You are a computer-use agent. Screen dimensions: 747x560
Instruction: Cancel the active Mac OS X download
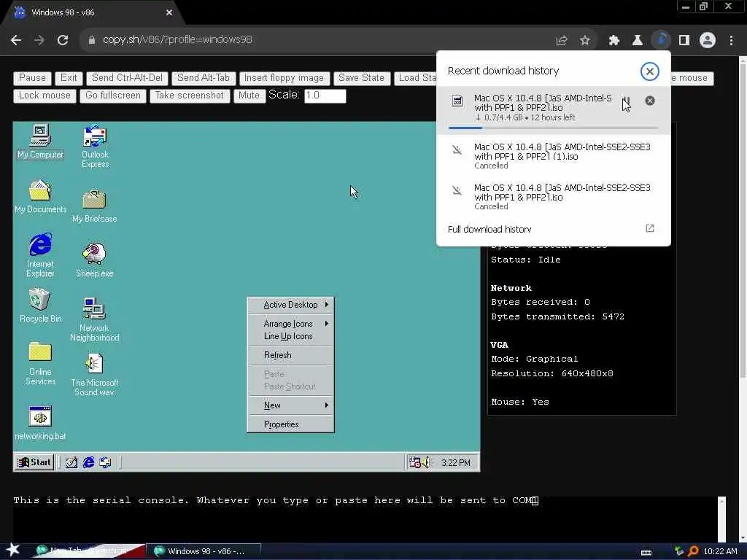[650, 101]
